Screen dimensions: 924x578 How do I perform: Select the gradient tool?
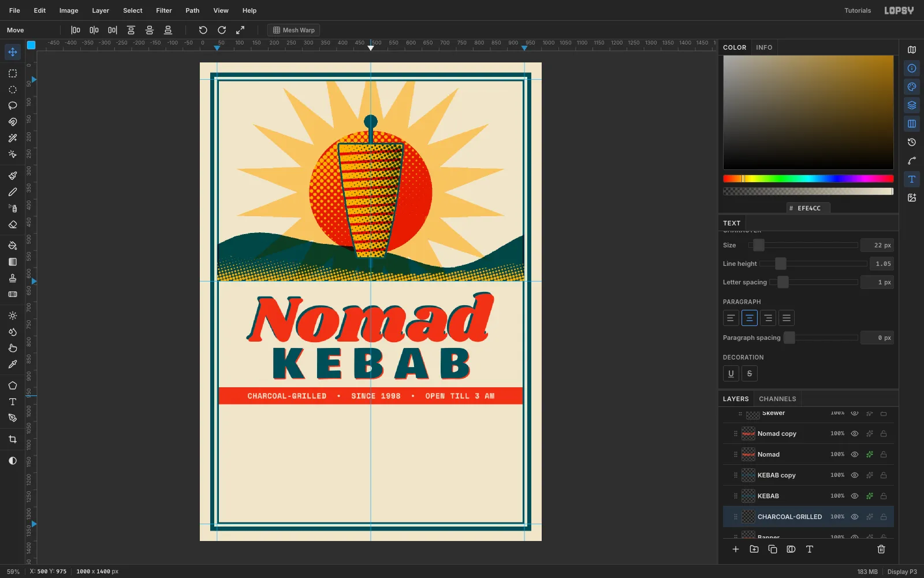pos(13,262)
